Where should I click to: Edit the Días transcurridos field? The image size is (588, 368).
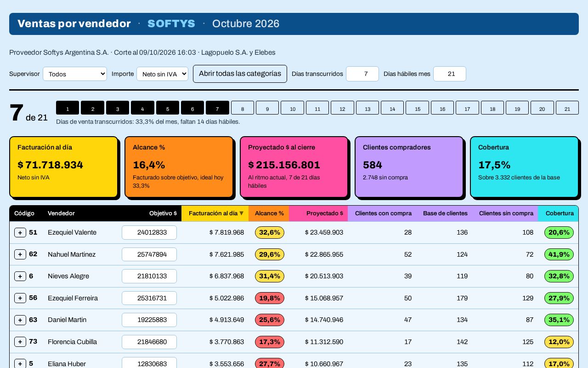tap(362, 74)
